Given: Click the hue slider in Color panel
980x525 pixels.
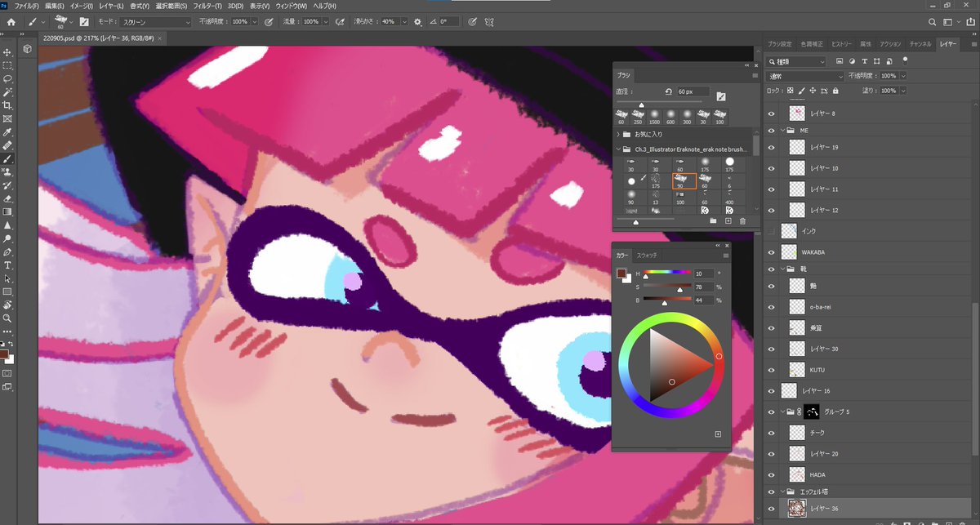Looking at the screenshot, I should (x=667, y=274).
